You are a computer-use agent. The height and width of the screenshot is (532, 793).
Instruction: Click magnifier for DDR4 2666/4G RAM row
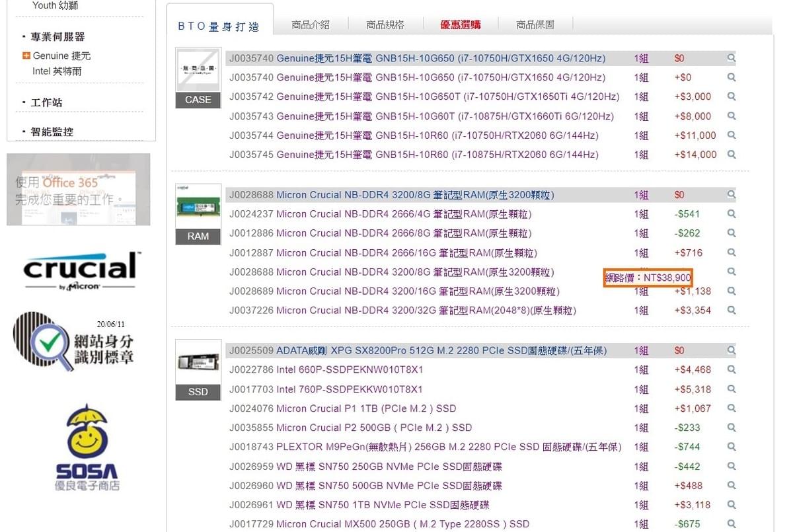click(732, 214)
